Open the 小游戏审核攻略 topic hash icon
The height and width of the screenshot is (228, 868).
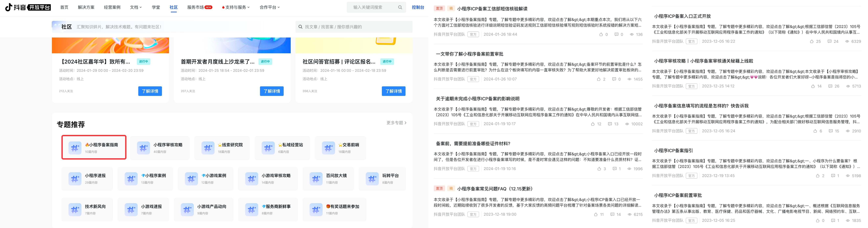click(x=252, y=179)
